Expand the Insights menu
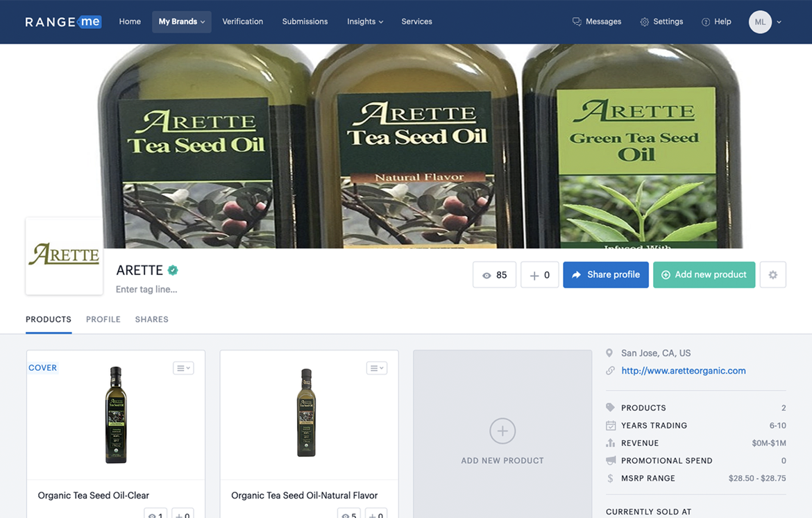 click(365, 22)
